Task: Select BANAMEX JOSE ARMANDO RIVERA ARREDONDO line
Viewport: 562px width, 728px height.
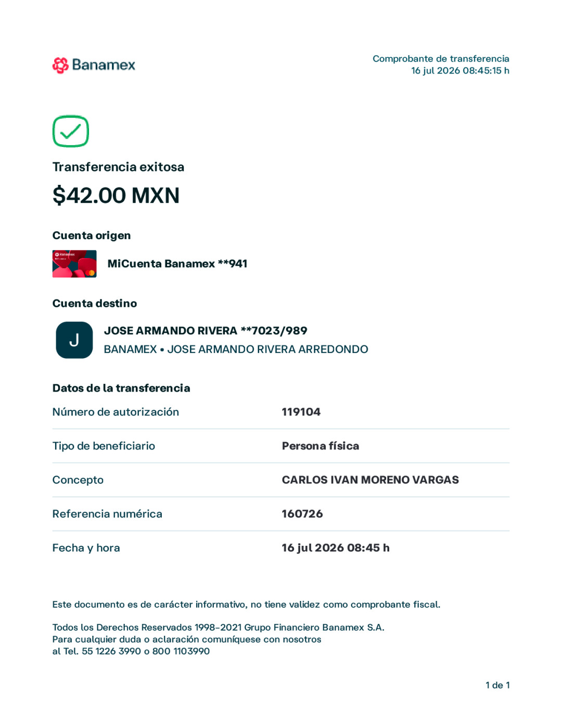Action: coord(236,349)
